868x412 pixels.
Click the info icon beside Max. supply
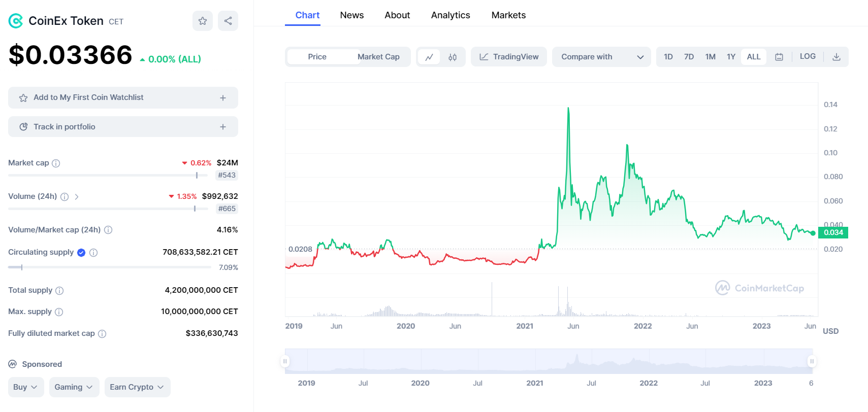point(59,312)
